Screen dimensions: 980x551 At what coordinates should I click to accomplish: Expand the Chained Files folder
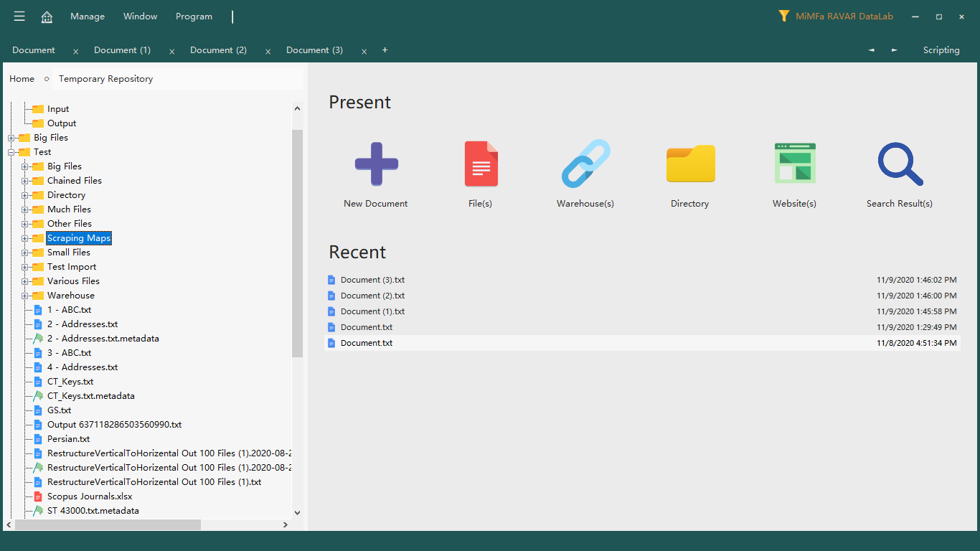pyautogui.click(x=25, y=181)
